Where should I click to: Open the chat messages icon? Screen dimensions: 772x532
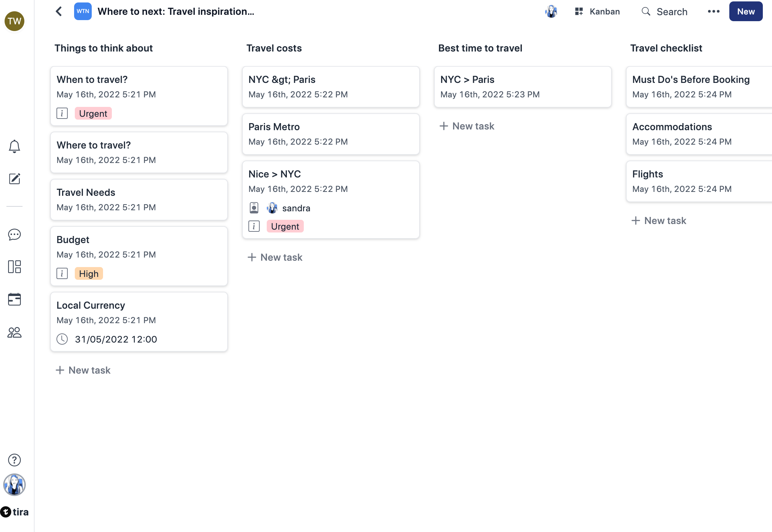[14, 235]
